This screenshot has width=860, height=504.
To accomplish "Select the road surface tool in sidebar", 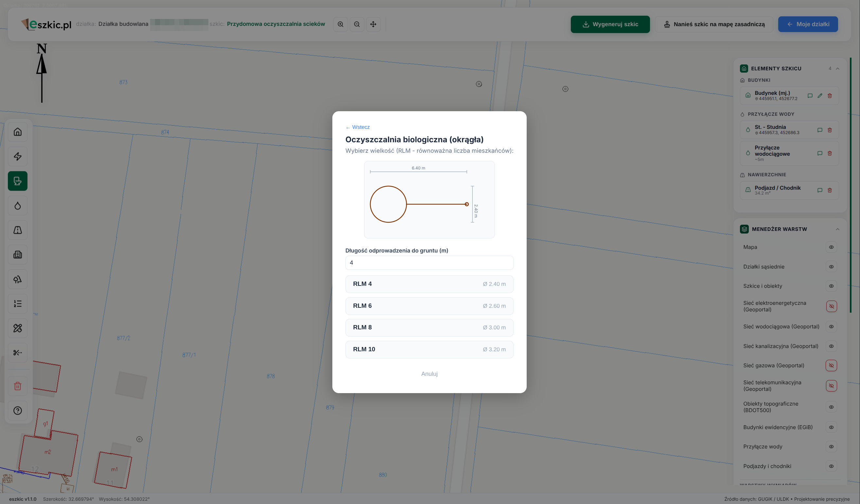I will [18, 230].
